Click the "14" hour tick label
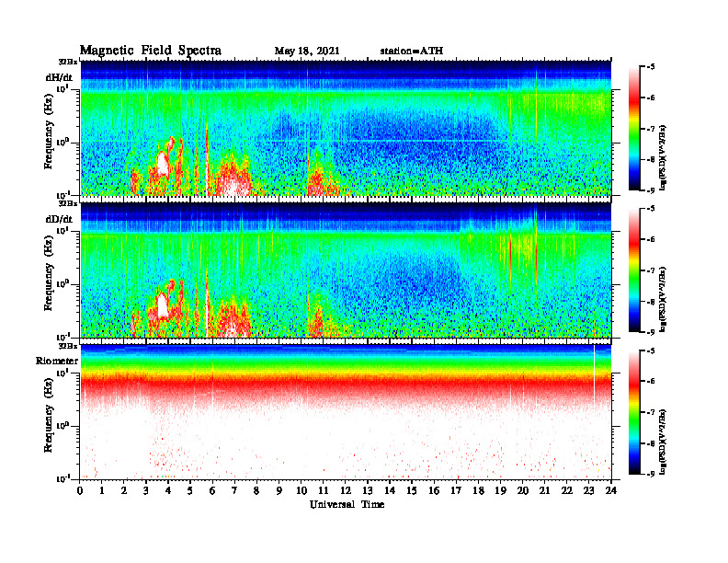The width and height of the screenshot is (728, 563). 390,490
